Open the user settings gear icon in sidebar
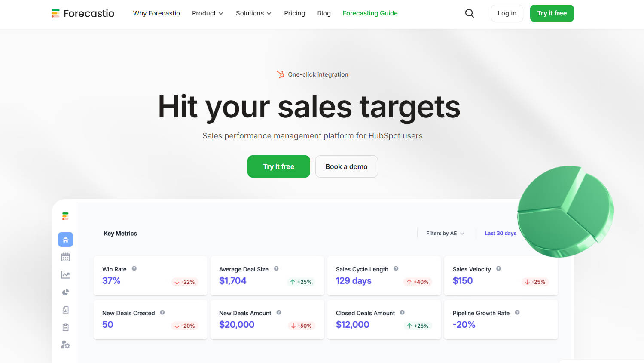 click(66, 345)
